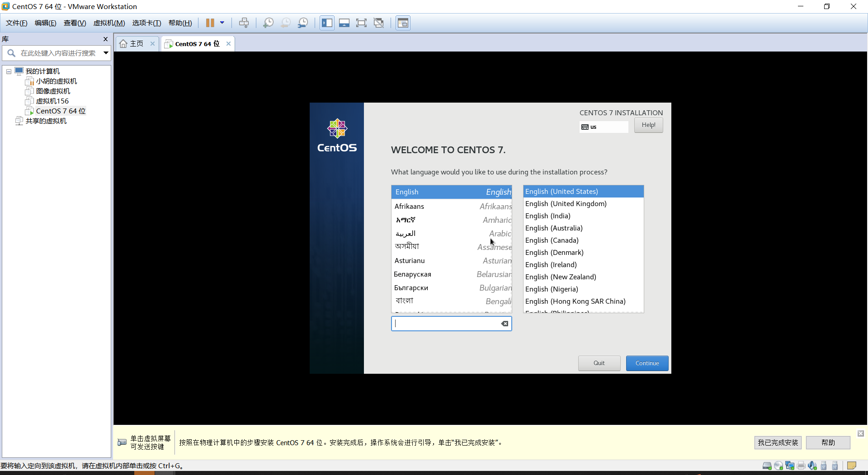868x475 pixels.
Task: Choose English (Denmark) locale
Action: click(x=584, y=253)
